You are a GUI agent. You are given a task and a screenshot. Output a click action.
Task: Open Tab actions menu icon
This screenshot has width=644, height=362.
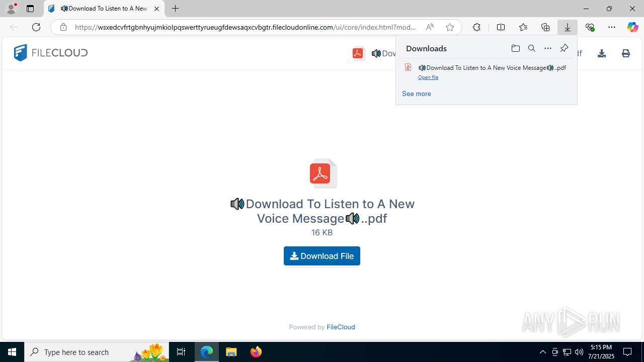tap(30, 9)
